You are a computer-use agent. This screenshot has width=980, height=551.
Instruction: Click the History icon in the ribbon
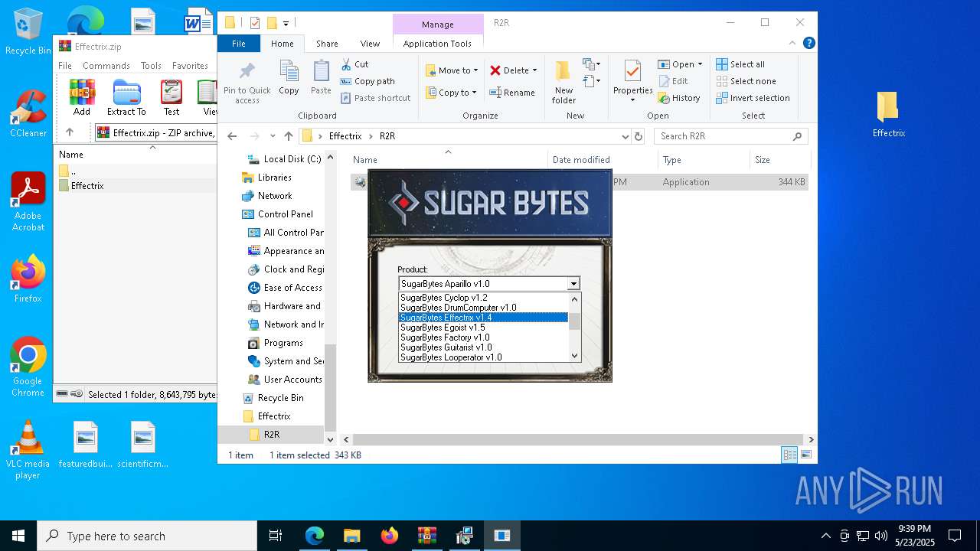point(664,98)
